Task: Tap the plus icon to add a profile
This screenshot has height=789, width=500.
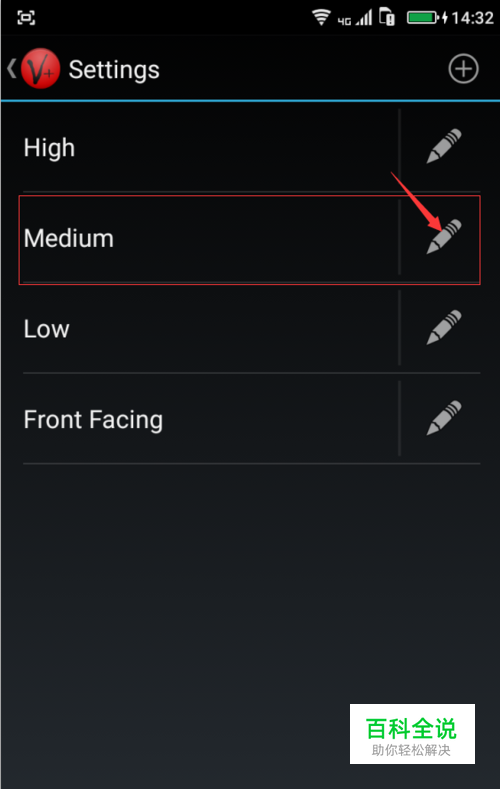Action: pyautogui.click(x=463, y=69)
